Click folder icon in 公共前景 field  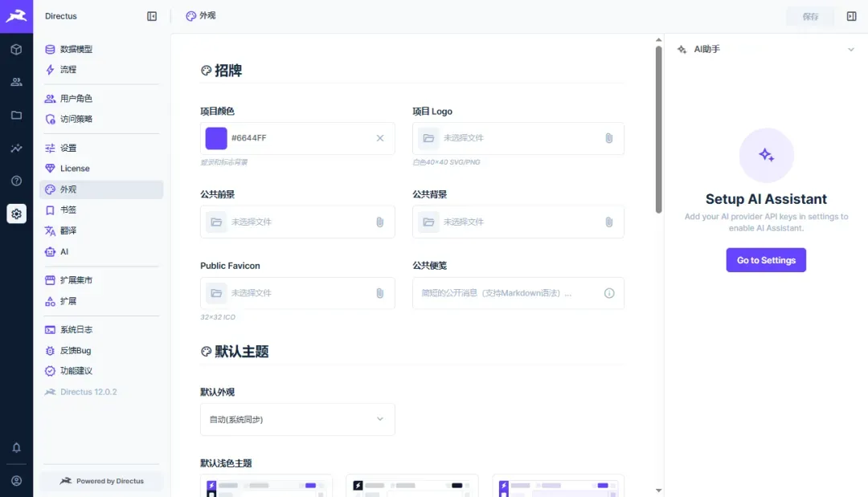[x=216, y=222]
